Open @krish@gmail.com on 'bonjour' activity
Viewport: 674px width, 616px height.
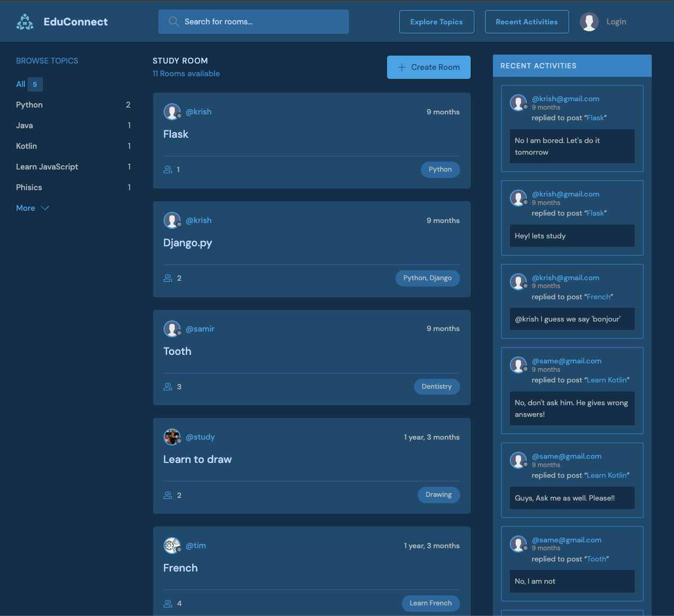pyautogui.click(x=565, y=278)
